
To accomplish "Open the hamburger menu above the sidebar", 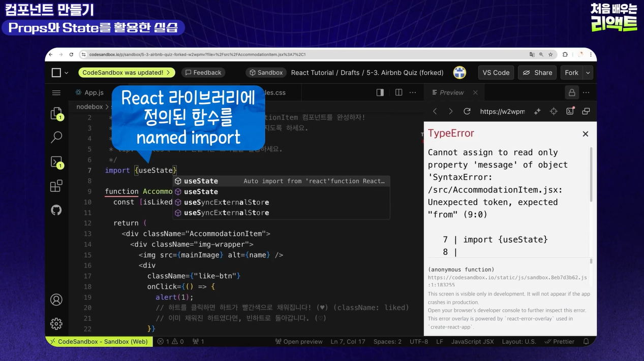I will point(56,92).
